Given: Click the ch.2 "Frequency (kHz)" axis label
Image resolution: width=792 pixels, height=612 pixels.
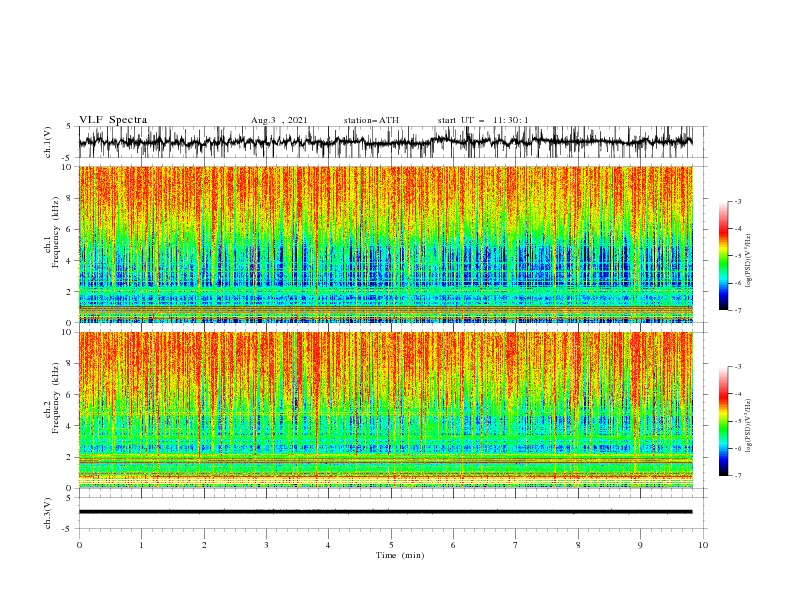Looking at the screenshot, I should [56, 398].
